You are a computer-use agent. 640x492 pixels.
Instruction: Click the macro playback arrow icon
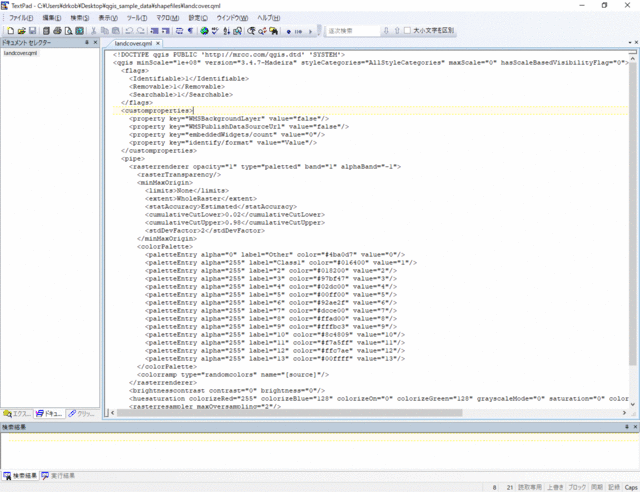[x=310, y=31]
